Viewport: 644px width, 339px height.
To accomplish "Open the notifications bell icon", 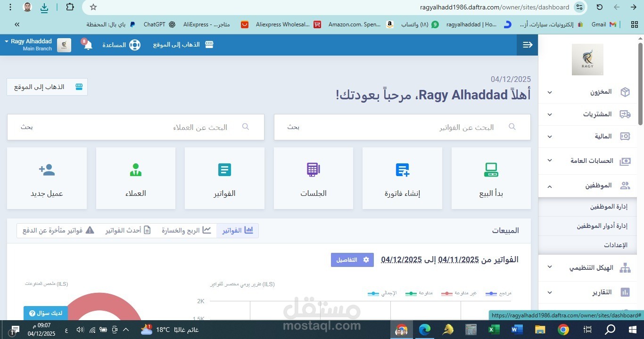I will [88, 45].
